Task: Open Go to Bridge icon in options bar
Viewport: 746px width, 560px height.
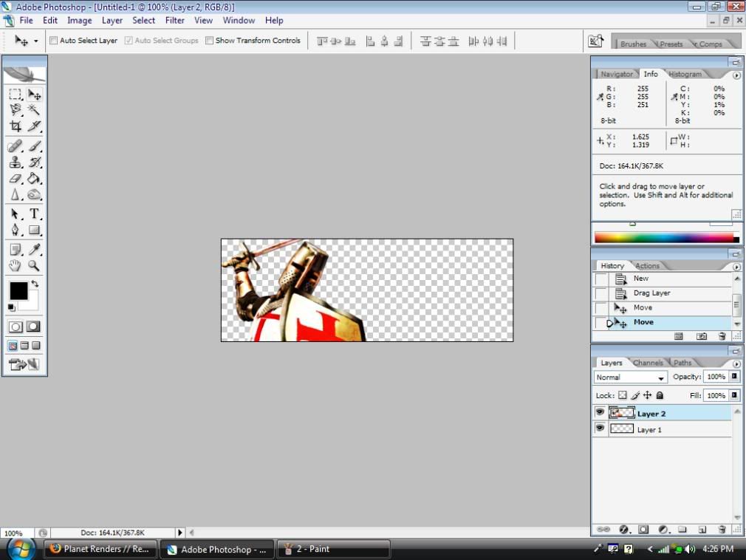Action: click(x=596, y=41)
